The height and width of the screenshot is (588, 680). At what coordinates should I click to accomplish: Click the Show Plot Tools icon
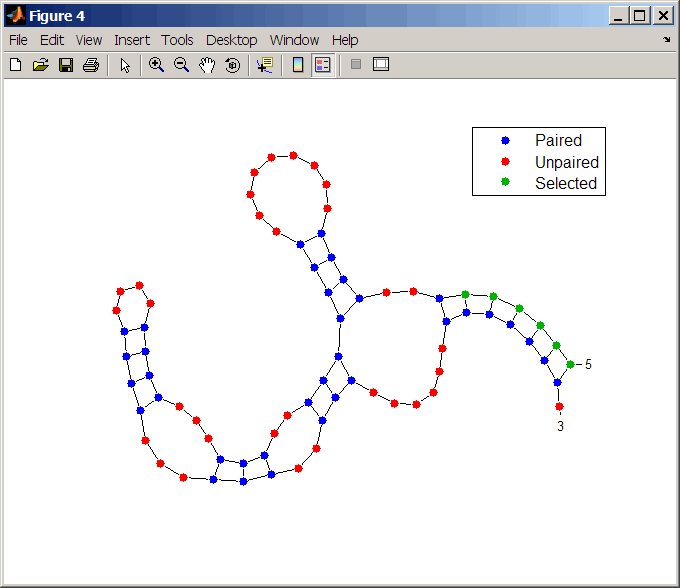381,64
